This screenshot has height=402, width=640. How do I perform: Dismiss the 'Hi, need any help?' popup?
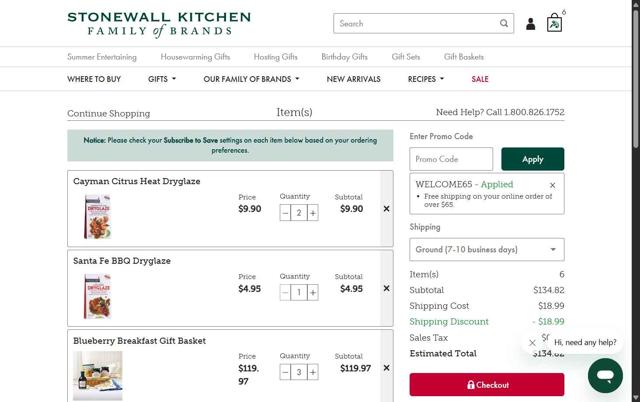pos(532,343)
